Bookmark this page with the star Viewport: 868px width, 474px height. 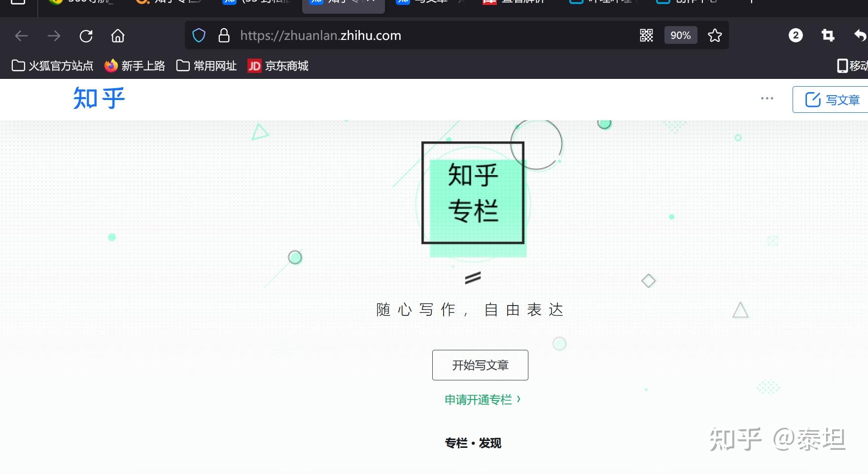click(715, 35)
